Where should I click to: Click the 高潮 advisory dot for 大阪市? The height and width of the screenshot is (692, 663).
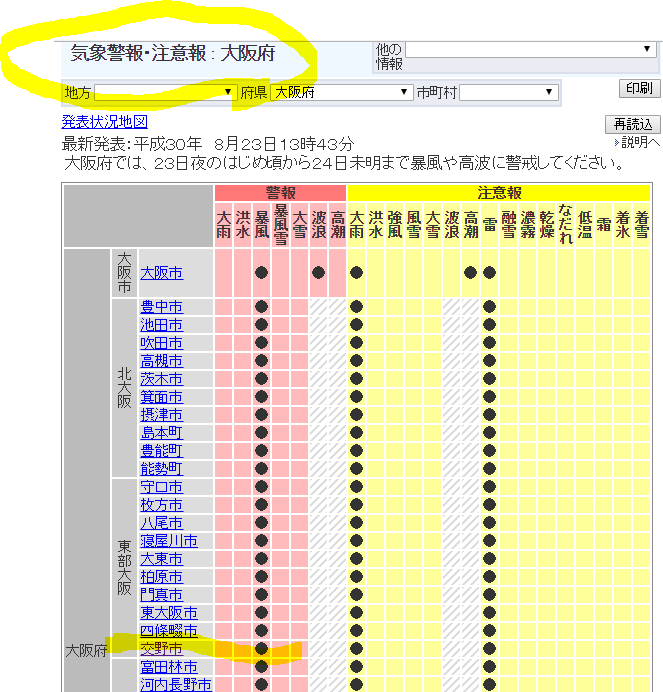tap(471, 273)
